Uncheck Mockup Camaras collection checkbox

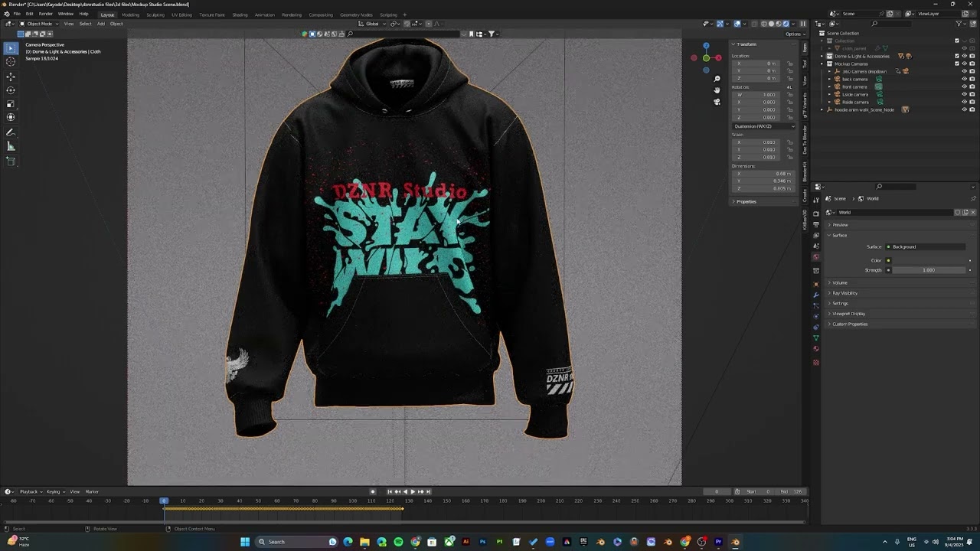pyautogui.click(x=956, y=64)
